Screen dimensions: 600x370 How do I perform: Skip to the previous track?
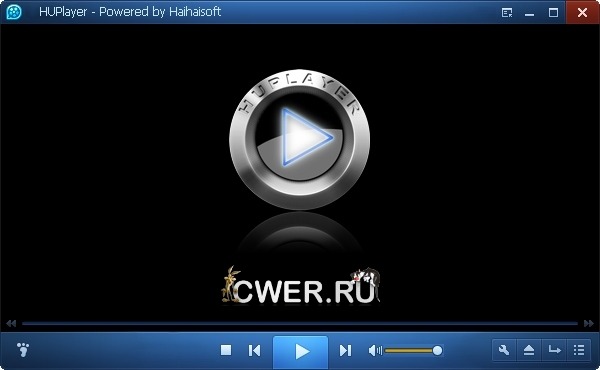[x=254, y=350]
